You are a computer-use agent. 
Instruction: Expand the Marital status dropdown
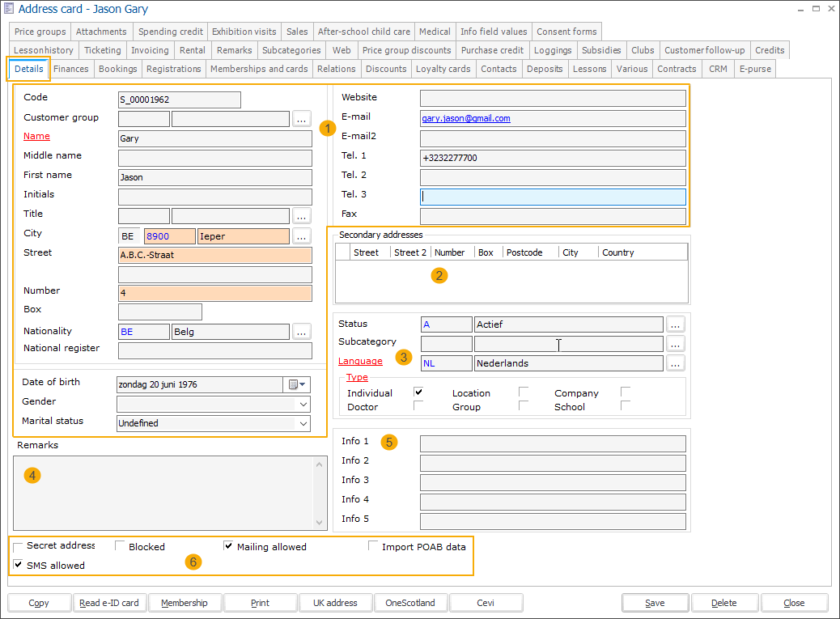303,423
